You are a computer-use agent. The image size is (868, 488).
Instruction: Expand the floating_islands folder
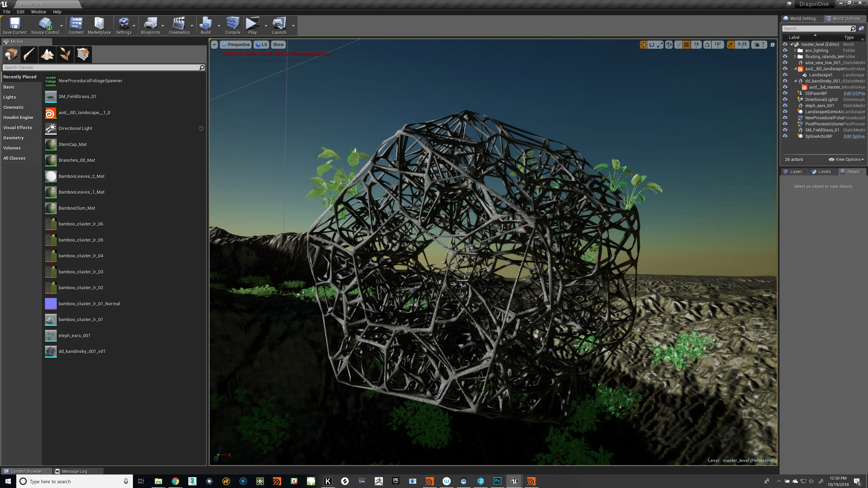pyautogui.click(x=795, y=56)
